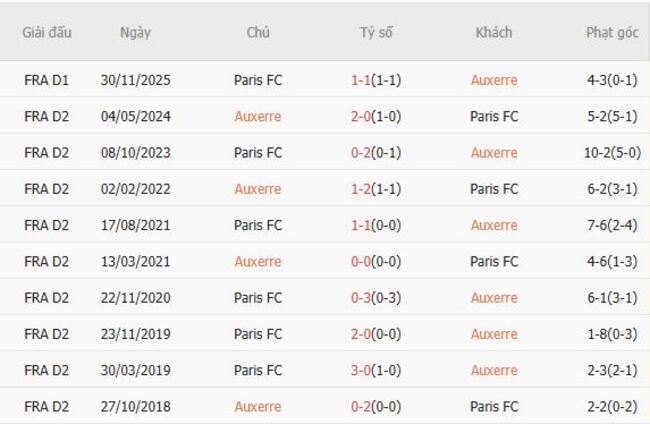
Task: Click the 0-3 score from 22/11/2020
Action: point(361,298)
